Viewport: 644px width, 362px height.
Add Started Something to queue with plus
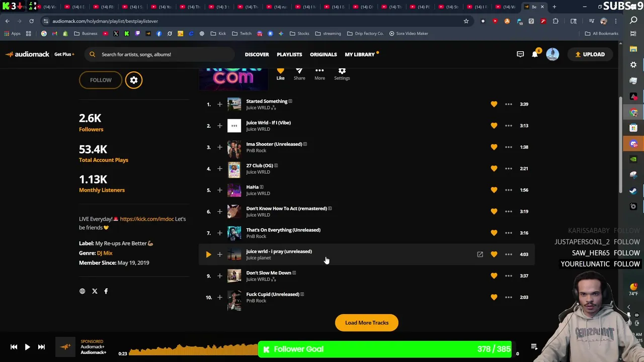click(x=219, y=104)
